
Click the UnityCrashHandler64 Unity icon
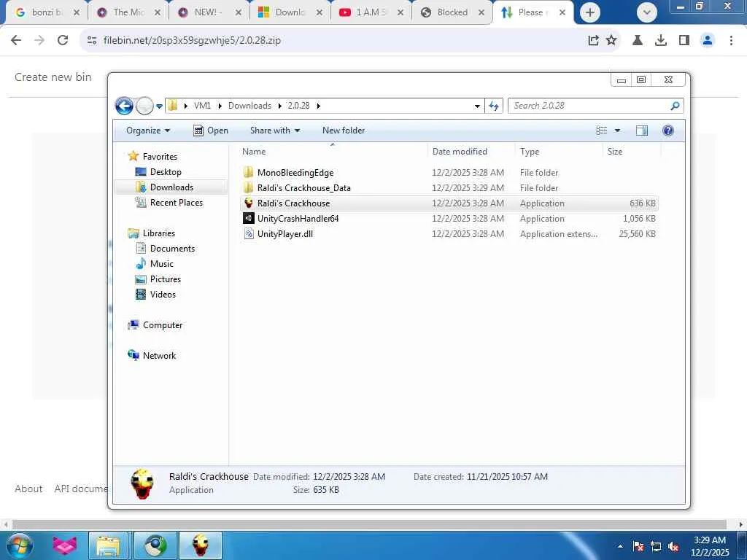248,219
